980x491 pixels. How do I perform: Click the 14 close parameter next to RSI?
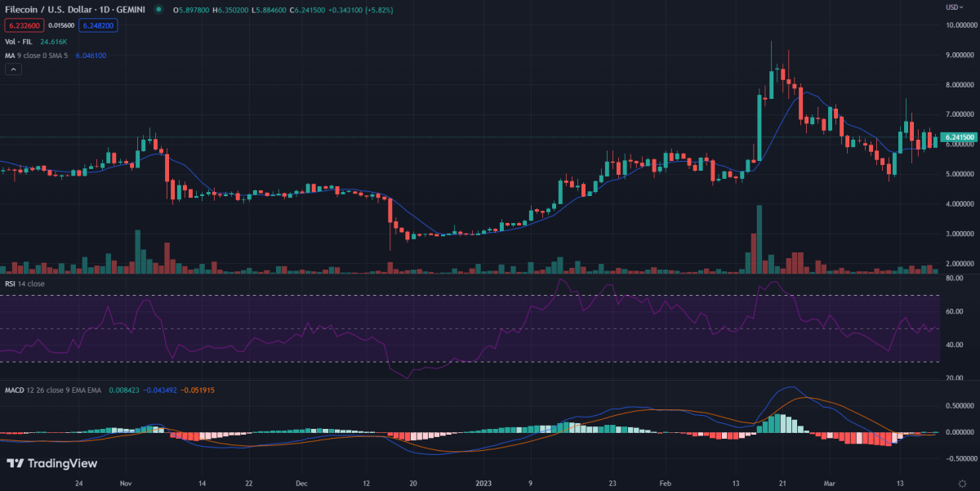click(33, 283)
